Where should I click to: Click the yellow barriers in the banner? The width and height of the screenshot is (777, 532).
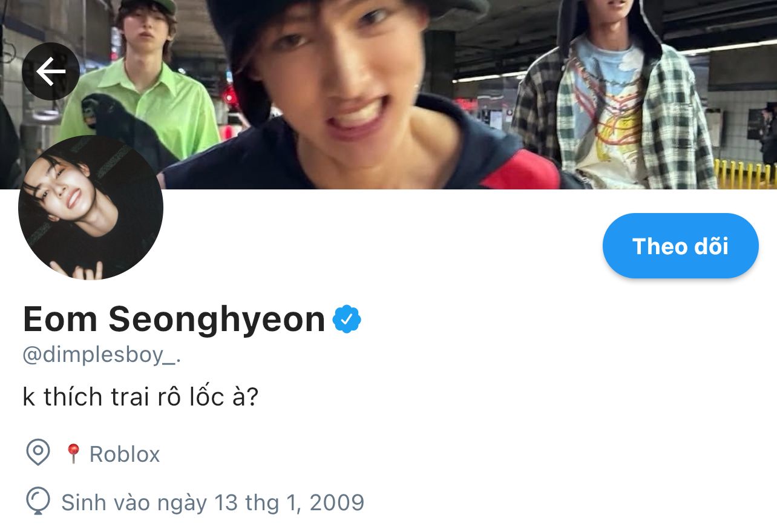(x=746, y=174)
